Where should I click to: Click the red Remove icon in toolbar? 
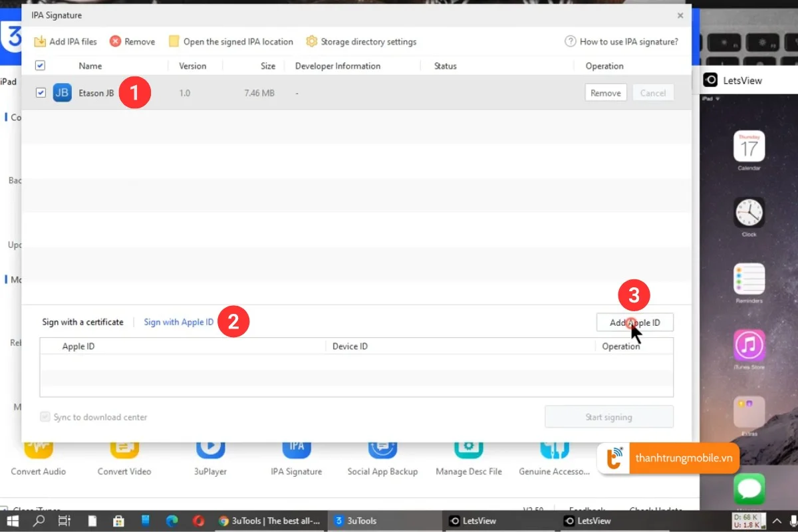coord(115,41)
